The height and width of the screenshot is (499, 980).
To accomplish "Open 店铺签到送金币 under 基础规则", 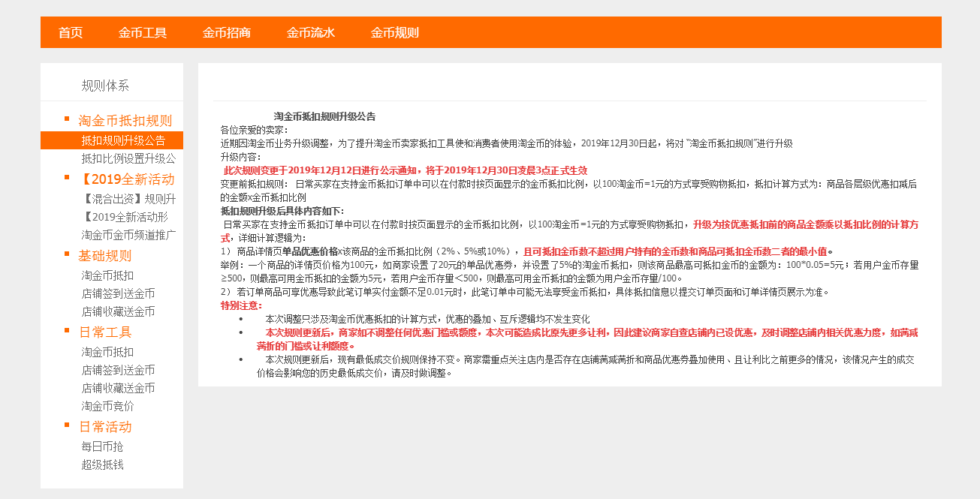I will click(118, 293).
